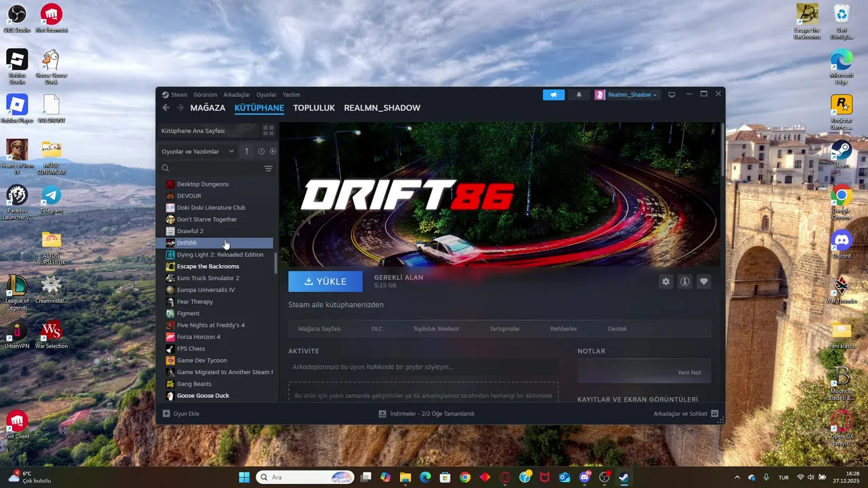Click the library list scrollbar thumb
This screenshot has width=868, height=488.
click(276, 262)
